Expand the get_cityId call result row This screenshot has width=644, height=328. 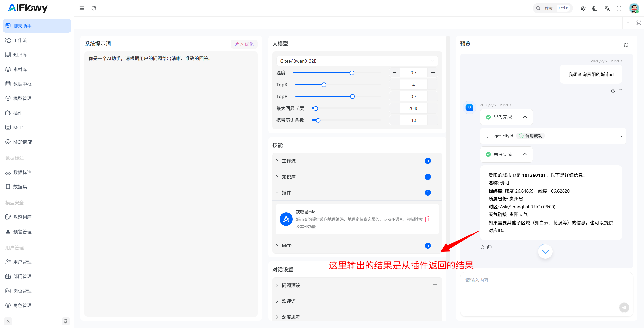click(553, 136)
